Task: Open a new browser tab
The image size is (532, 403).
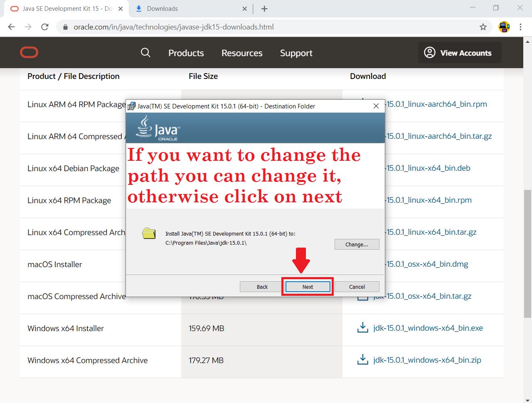Action: tap(264, 9)
